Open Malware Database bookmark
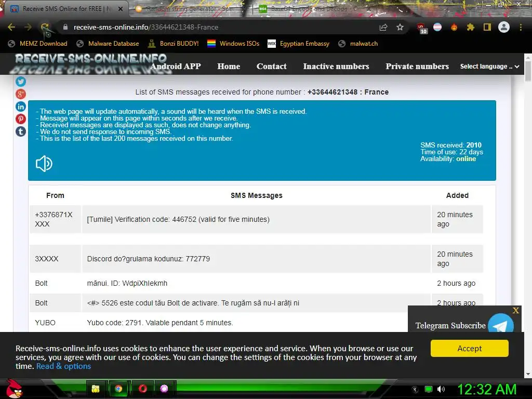The image size is (532, 399). point(108,44)
